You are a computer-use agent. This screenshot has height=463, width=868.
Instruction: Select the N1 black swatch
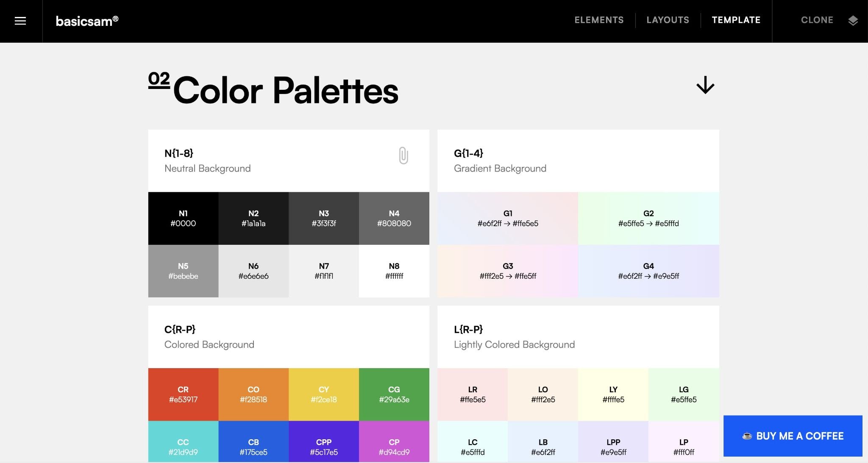[183, 218]
